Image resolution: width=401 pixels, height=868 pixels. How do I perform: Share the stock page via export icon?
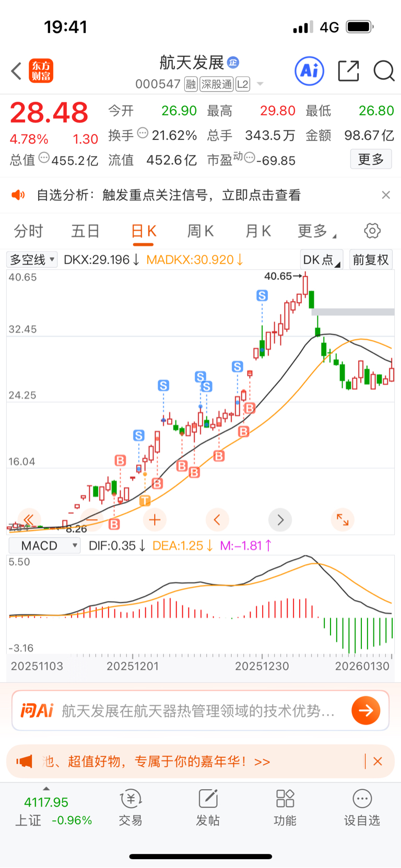pyautogui.click(x=349, y=71)
